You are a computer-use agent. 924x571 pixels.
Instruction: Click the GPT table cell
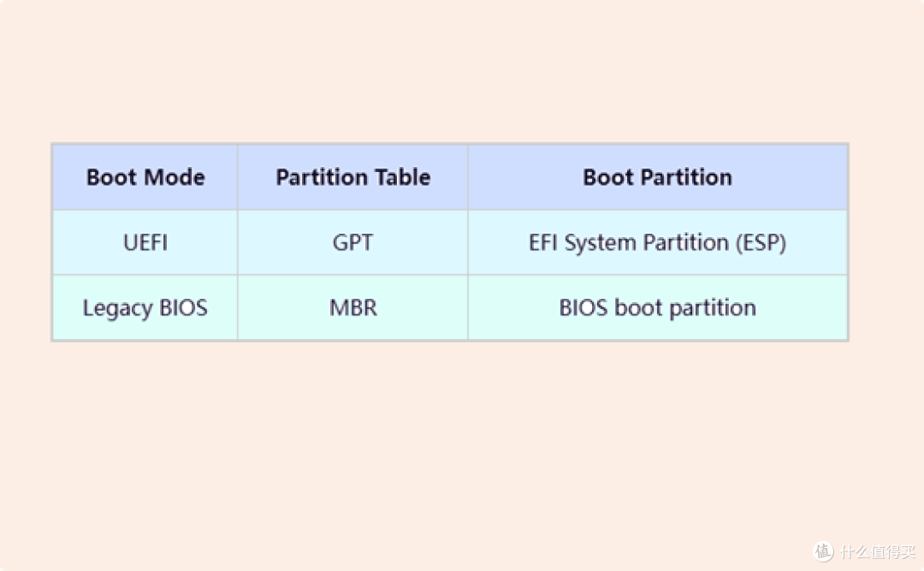tap(353, 242)
